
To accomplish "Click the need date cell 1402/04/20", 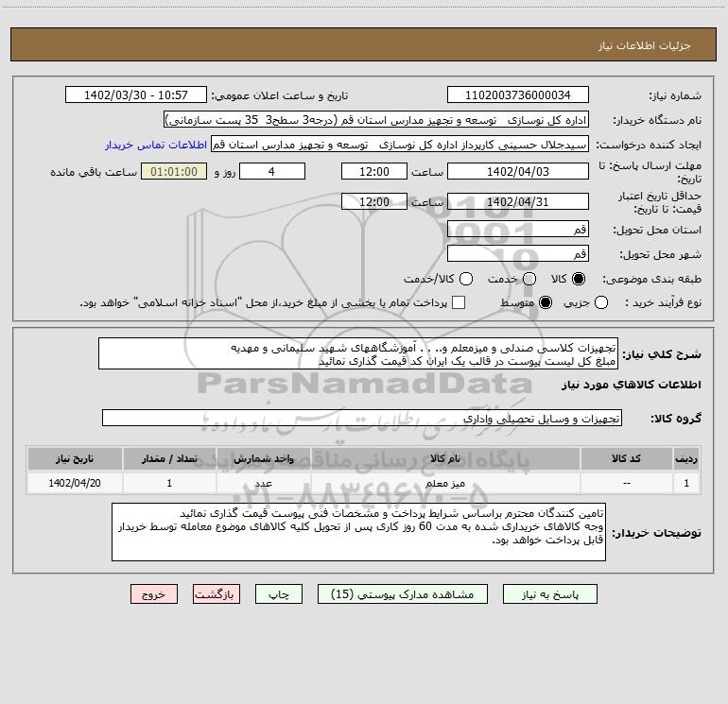I will pyautogui.click(x=75, y=484).
